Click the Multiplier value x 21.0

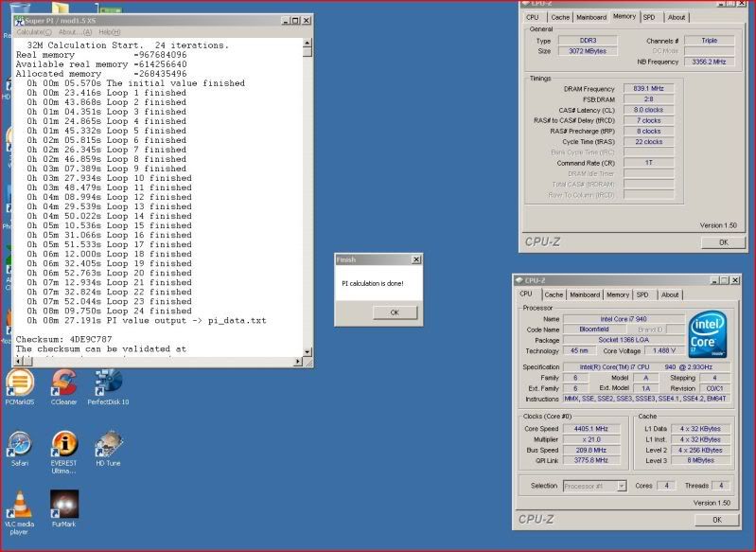point(591,439)
